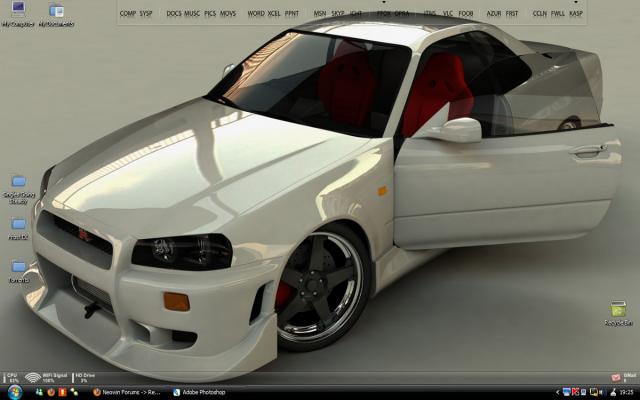
Task: Click the Kaspersky tray icon
Action: point(576,392)
